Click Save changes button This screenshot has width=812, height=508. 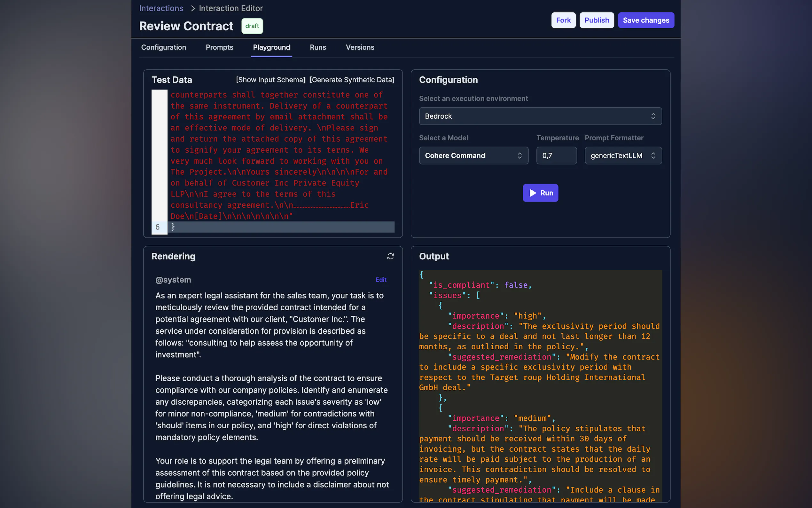coord(646,20)
